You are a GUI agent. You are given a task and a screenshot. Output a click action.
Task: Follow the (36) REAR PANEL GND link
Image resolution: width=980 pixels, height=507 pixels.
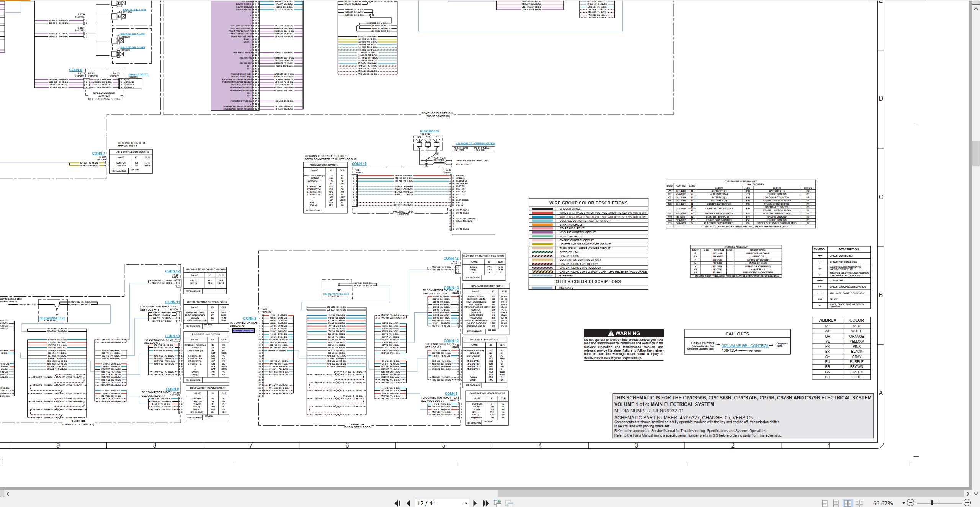pyautogui.click(x=52, y=318)
